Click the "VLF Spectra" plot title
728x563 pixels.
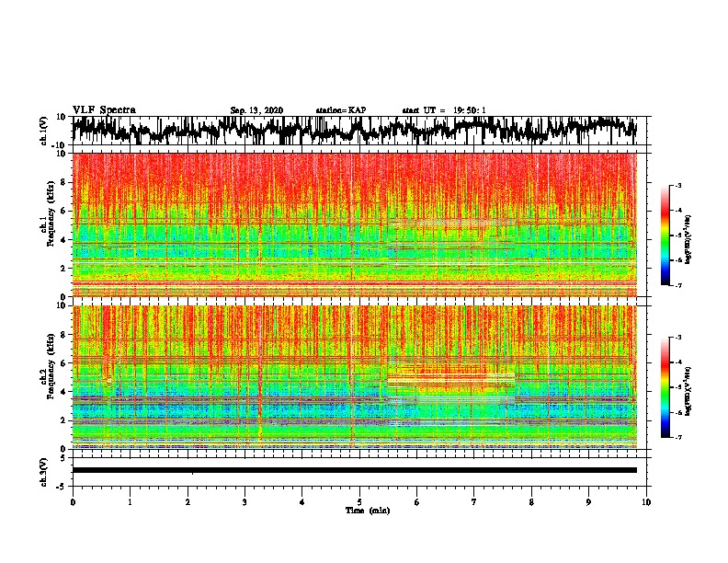click(x=104, y=109)
